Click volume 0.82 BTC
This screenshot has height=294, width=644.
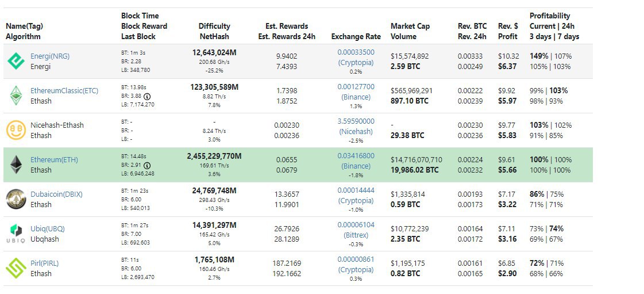[x=406, y=273]
